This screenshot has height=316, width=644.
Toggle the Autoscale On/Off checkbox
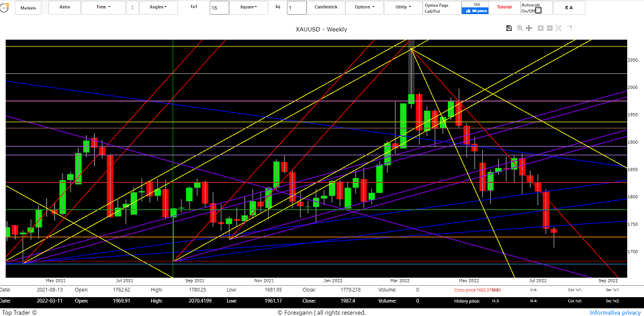tap(538, 10)
